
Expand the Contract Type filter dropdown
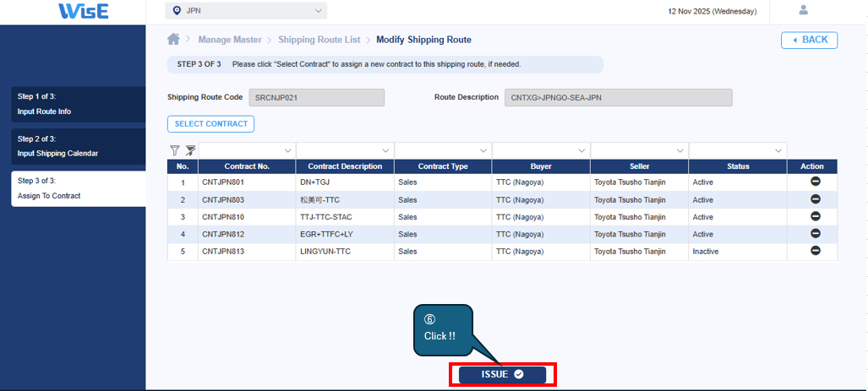pyautogui.click(x=483, y=151)
